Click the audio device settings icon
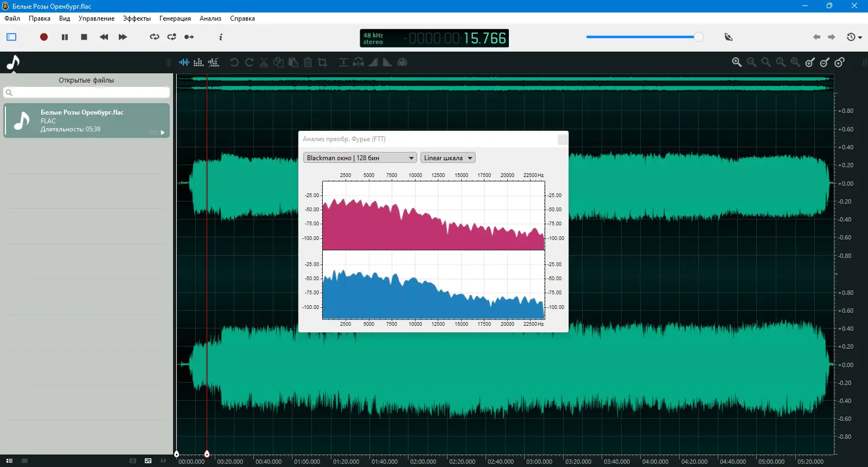The width and height of the screenshot is (868, 467). (x=729, y=37)
